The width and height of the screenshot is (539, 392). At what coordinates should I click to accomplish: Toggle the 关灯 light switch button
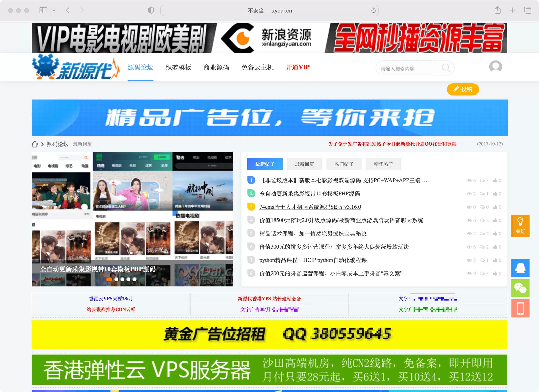pos(520,226)
